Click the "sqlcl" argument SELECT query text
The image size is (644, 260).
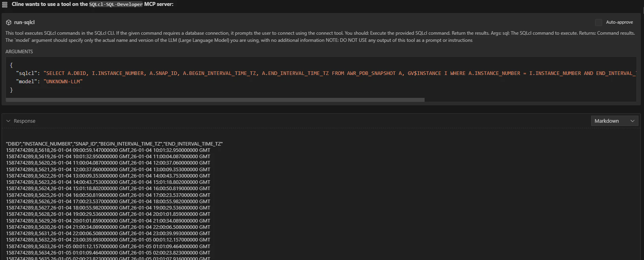point(339,73)
